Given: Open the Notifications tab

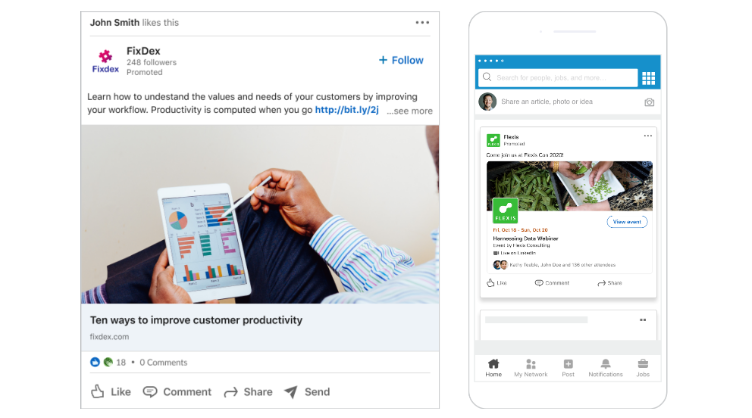Looking at the screenshot, I should [605, 367].
